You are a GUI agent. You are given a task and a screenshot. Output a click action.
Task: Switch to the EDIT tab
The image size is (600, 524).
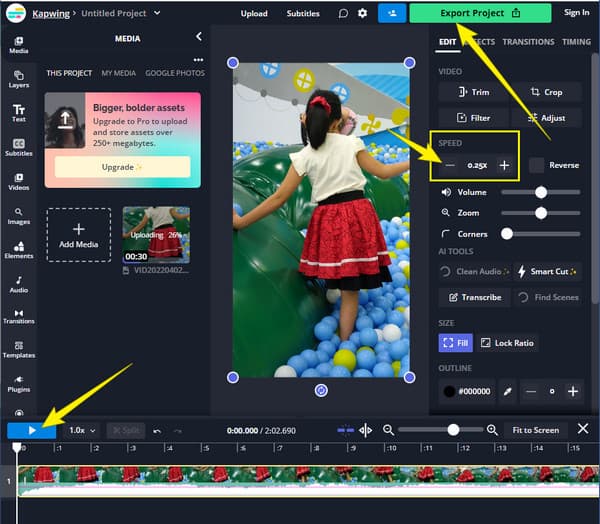point(447,42)
